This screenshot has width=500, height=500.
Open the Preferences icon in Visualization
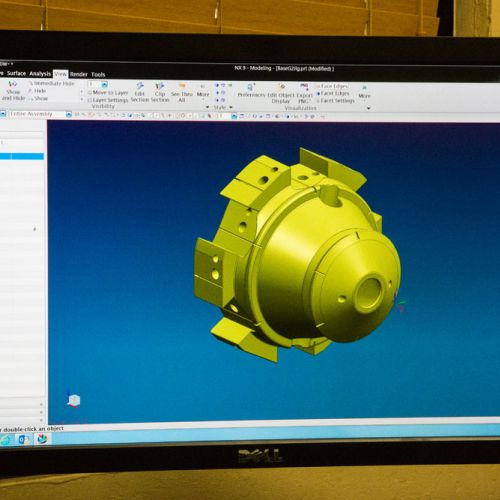(x=251, y=88)
